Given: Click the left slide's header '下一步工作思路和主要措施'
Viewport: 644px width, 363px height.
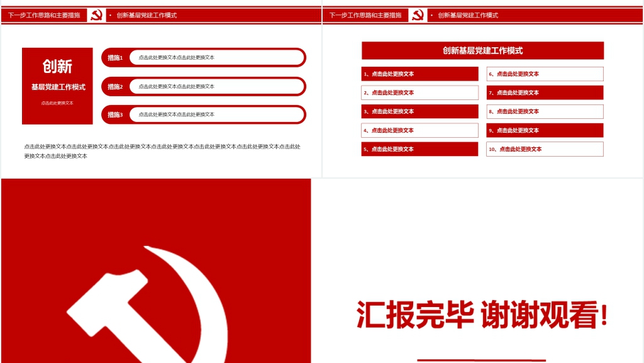Looking at the screenshot, I should (44, 15).
